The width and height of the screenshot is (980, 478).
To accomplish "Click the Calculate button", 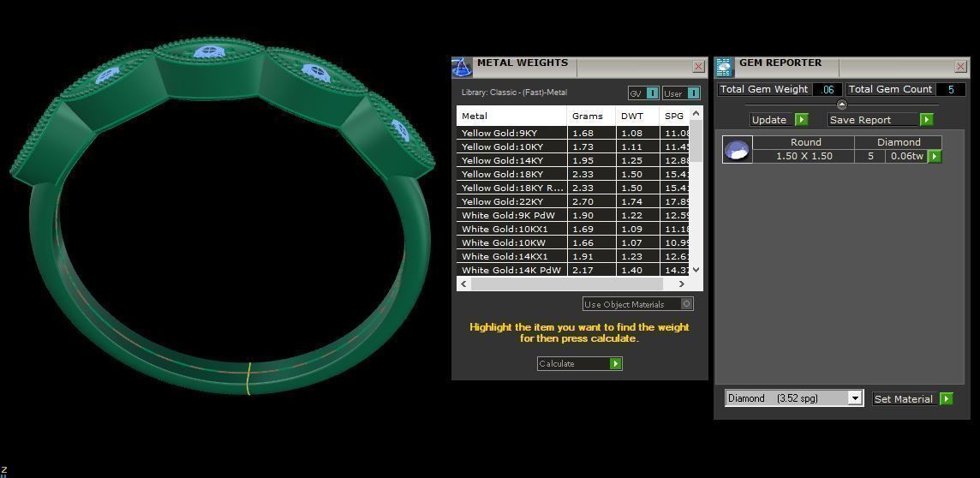I will [x=579, y=364].
